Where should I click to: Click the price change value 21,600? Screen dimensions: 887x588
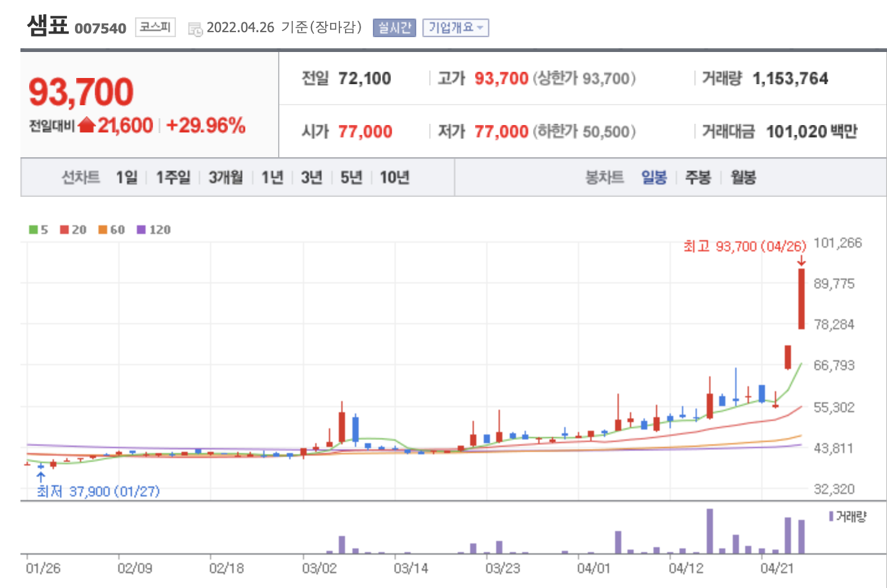point(125,126)
